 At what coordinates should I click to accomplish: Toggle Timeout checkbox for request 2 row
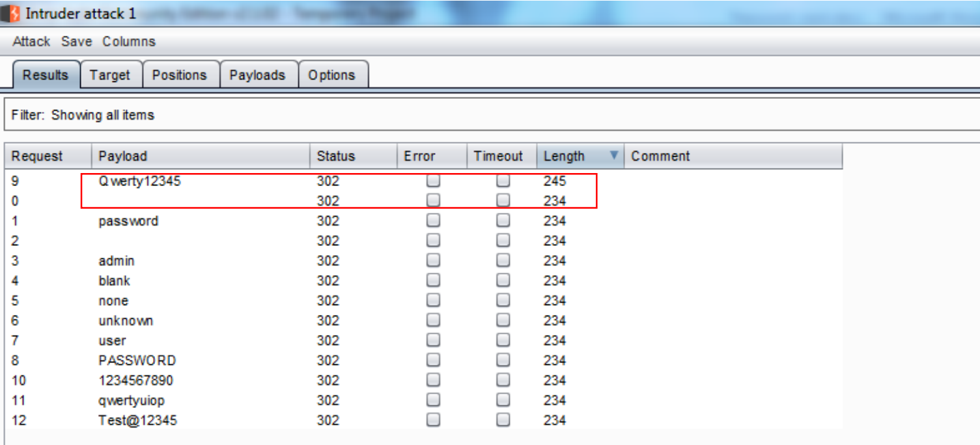503,241
